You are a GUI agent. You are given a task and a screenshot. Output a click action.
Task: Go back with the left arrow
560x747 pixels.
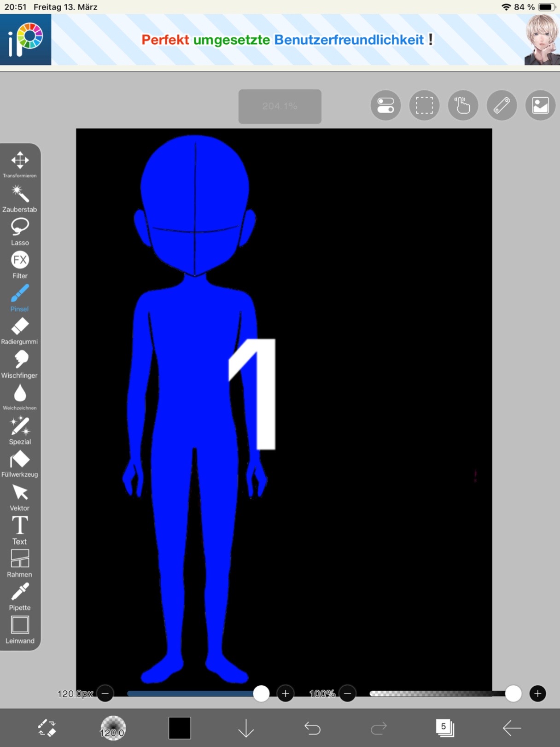(x=512, y=728)
